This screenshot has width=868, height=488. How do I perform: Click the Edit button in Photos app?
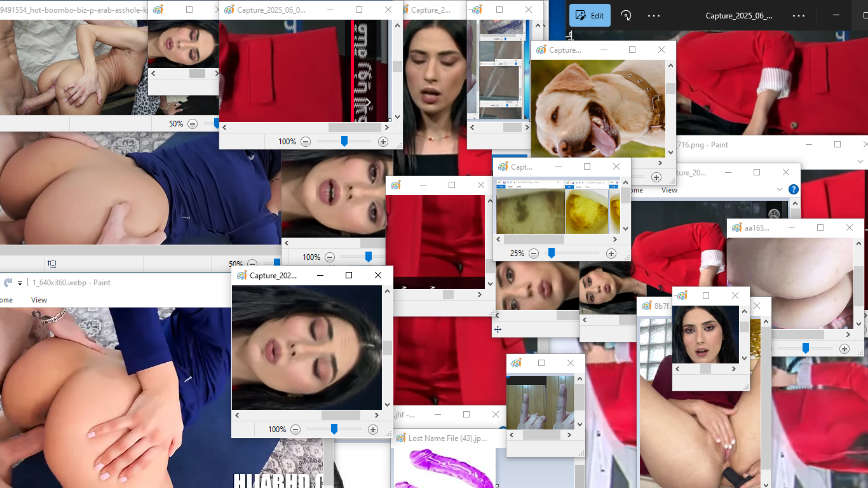590,16
